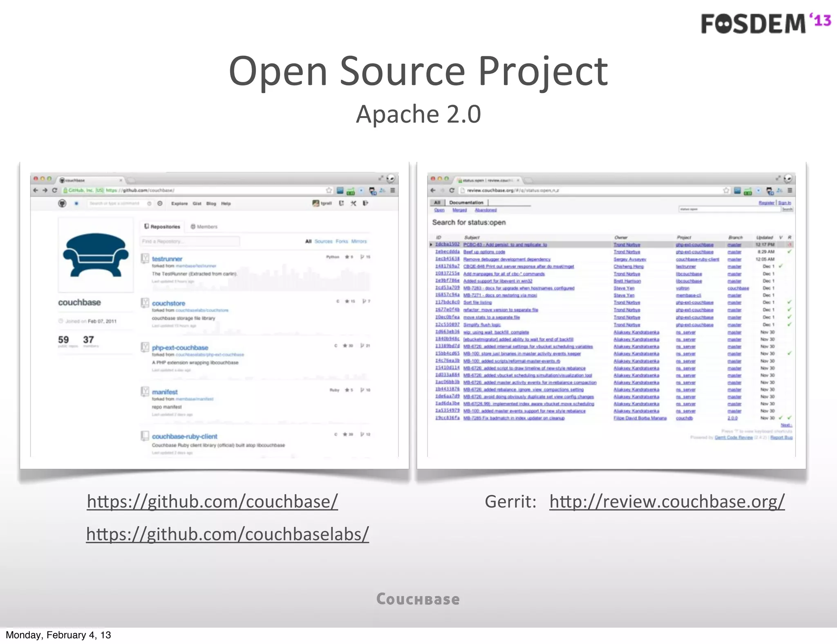Click the Register link in Gerrit
The width and height of the screenshot is (837, 644).
coord(766,203)
